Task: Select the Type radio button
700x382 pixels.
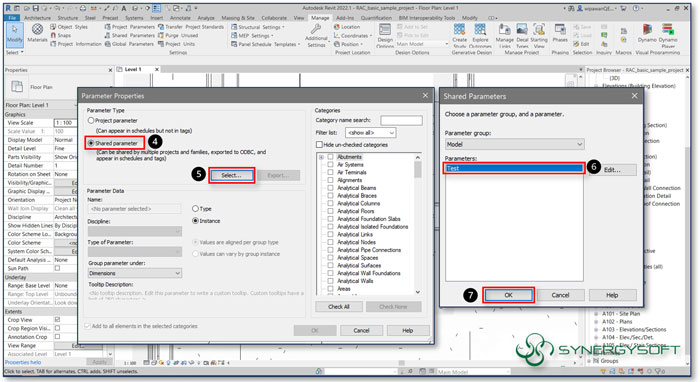Action: tap(195, 208)
